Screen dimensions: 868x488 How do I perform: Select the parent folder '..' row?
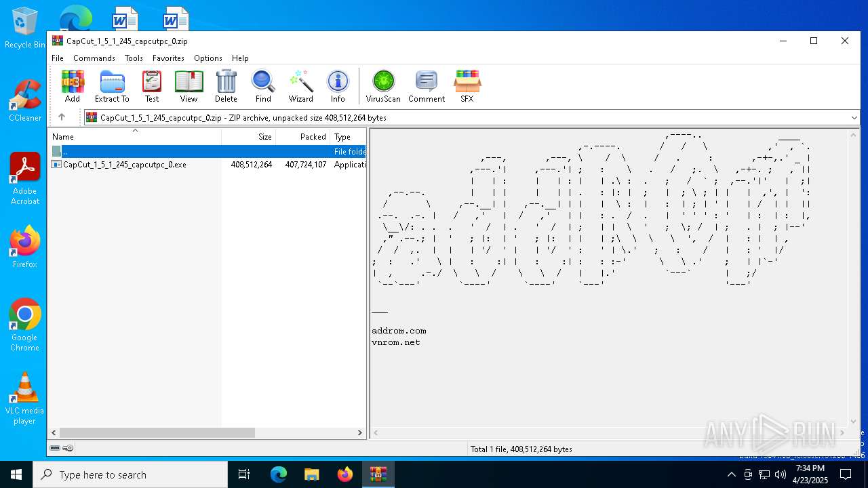208,152
